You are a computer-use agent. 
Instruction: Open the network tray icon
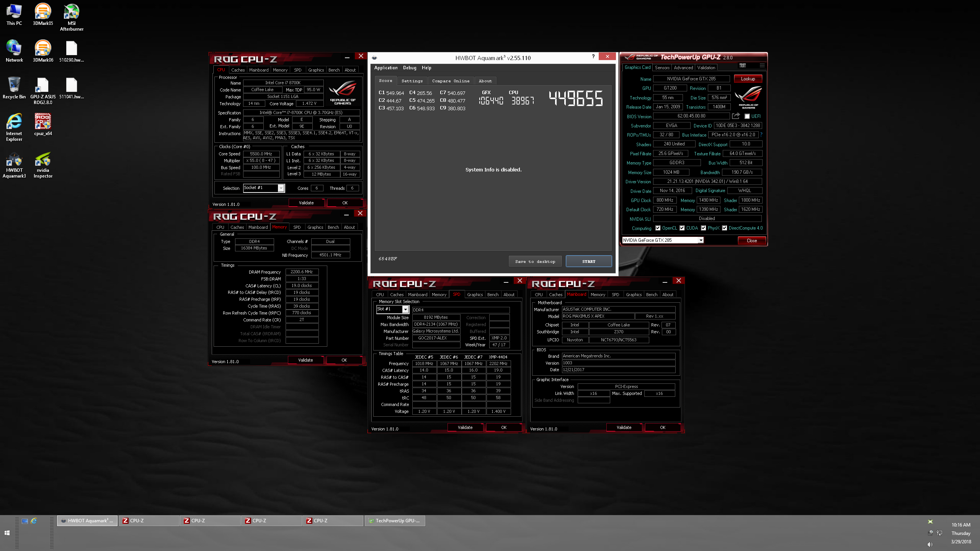point(939,533)
